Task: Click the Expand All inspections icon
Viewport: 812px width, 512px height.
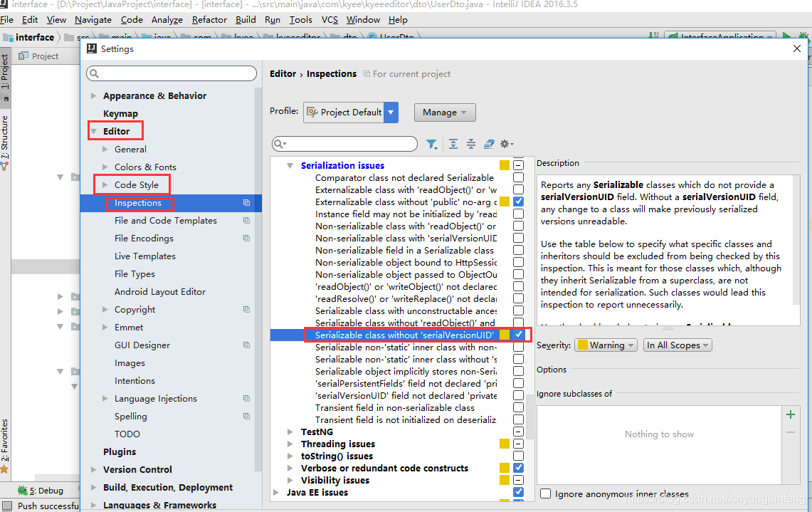Action: click(x=453, y=144)
